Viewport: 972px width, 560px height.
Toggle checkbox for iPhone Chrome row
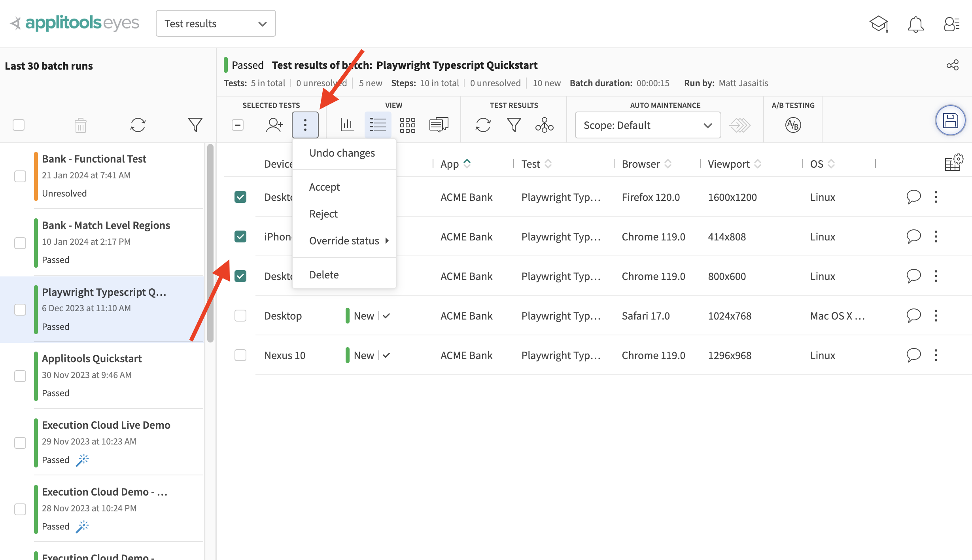(x=240, y=236)
